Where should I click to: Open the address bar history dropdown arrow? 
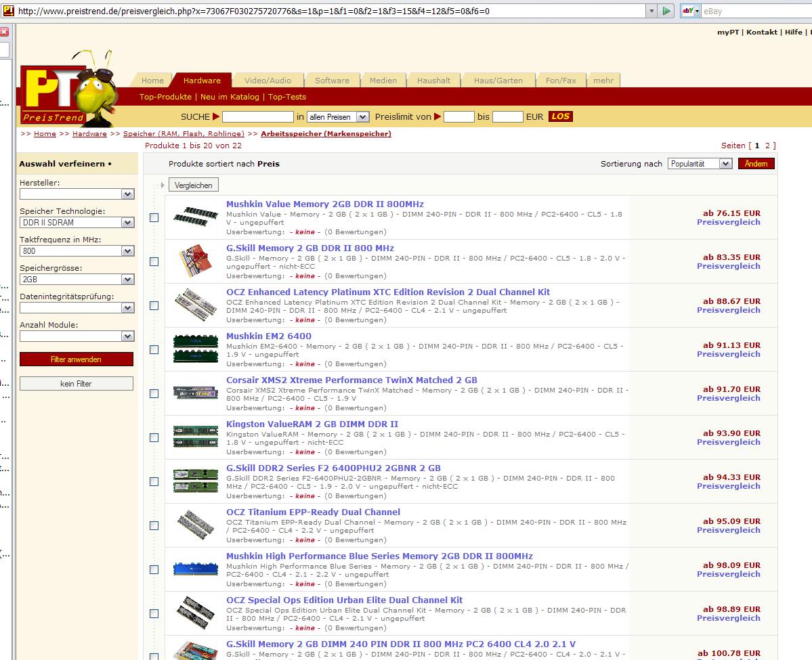pyautogui.click(x=651, y=11)
